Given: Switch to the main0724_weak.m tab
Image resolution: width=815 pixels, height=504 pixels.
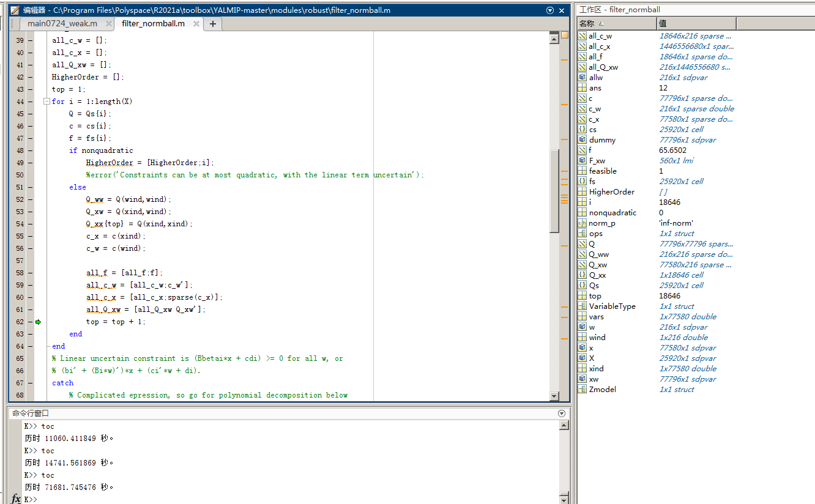Looking at the screenshot, I should [63, 23].
